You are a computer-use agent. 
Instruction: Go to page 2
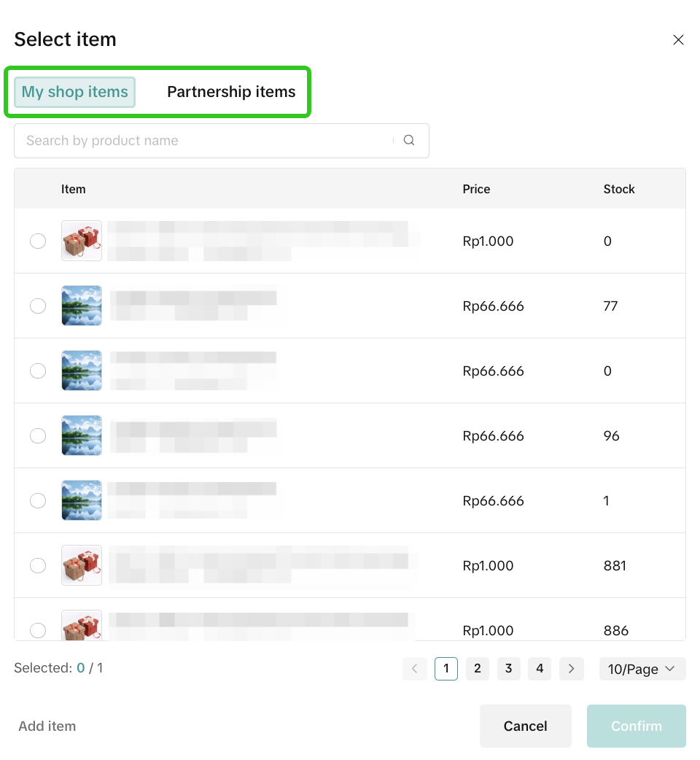tap(477, 669)
